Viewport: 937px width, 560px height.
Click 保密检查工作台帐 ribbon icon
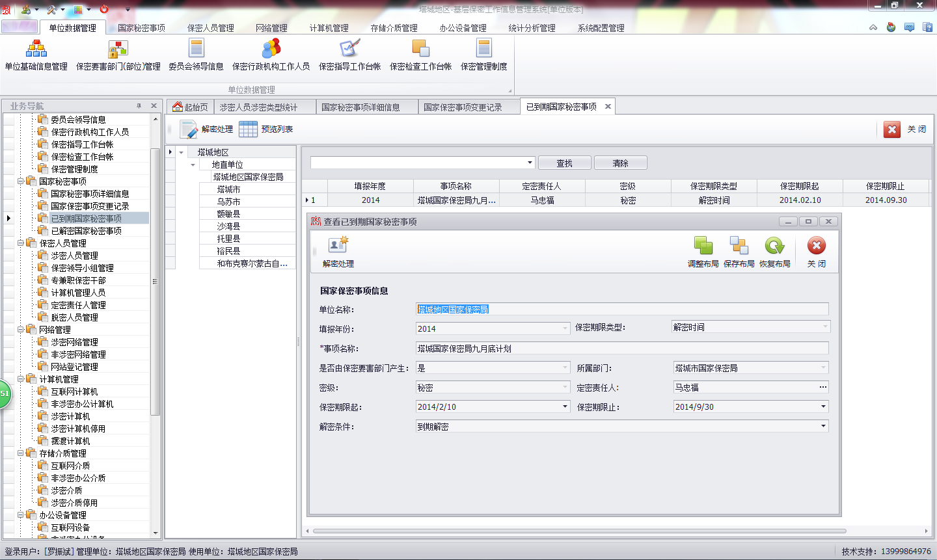(420, 49)
